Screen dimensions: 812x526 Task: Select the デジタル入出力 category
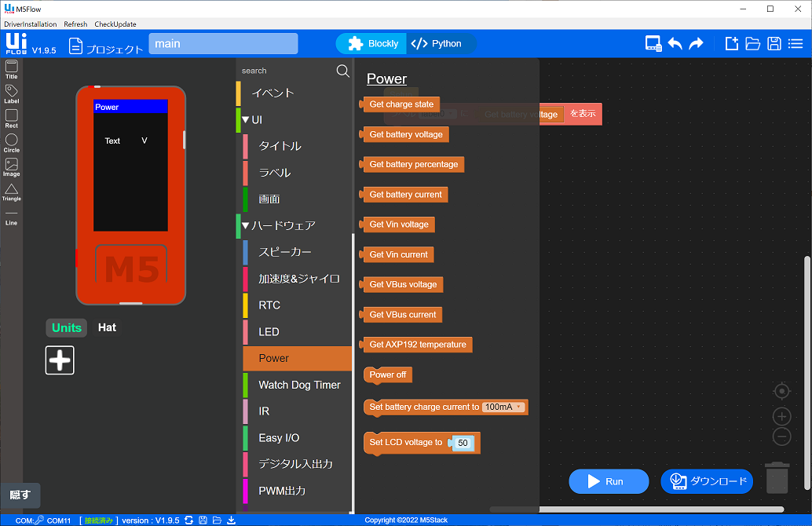click(x=296, y=465)
